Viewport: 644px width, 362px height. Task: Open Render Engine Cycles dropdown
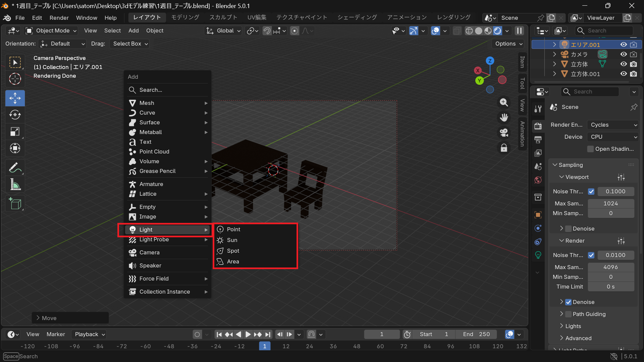point(612,125)
